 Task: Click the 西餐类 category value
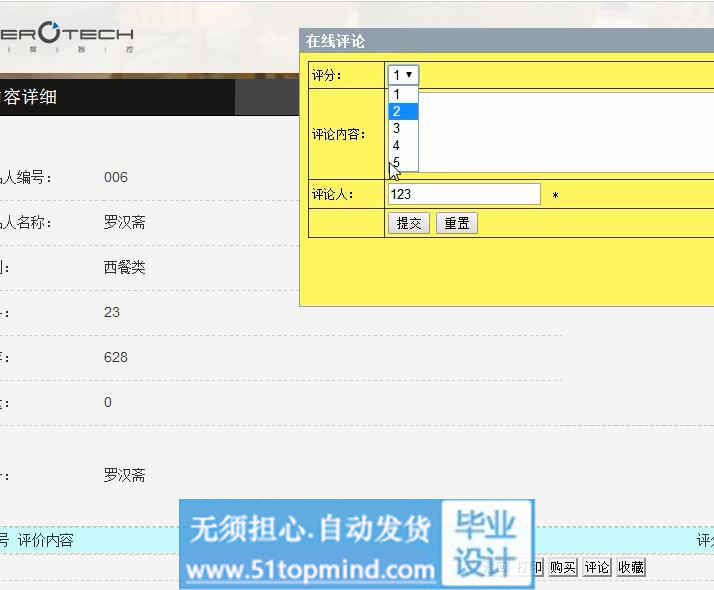[124, 267]
